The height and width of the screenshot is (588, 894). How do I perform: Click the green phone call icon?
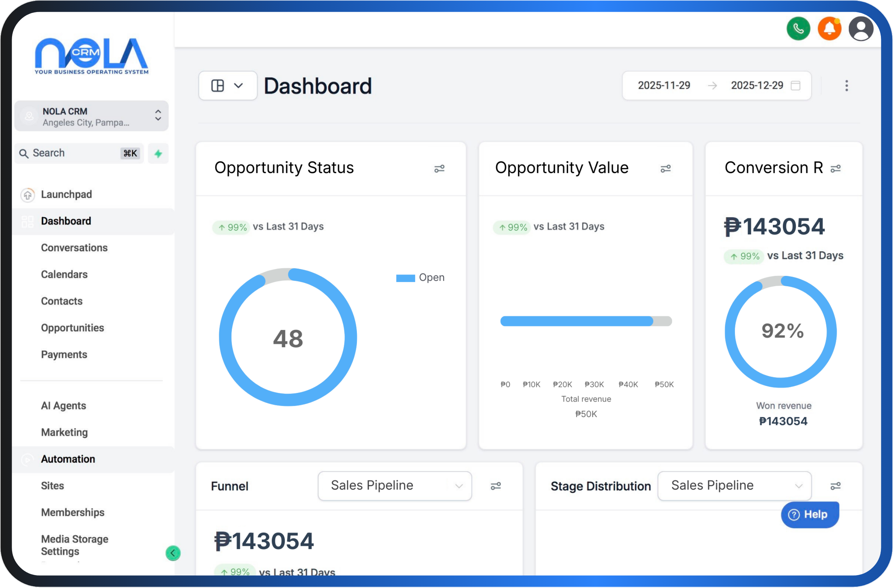click(798, 29)
